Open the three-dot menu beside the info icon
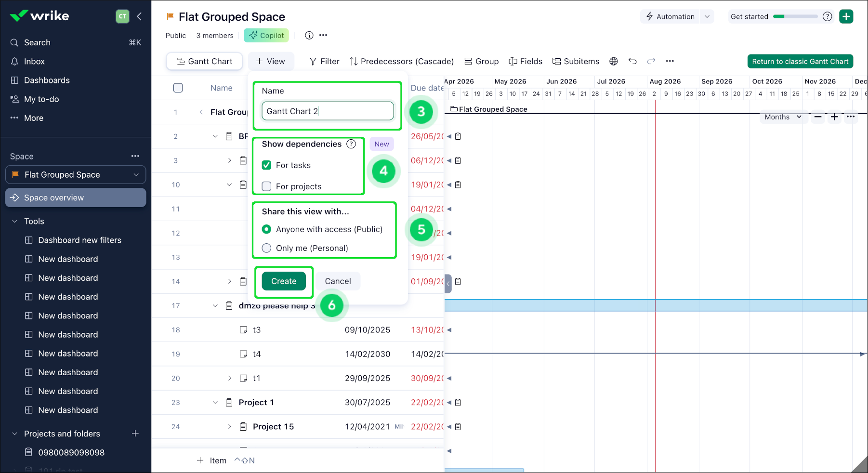The height and width of the screenshot is (473, 868). tap(323, 35)
